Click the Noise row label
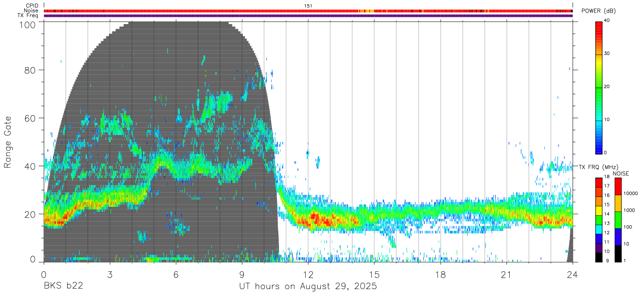 point(31,10)
